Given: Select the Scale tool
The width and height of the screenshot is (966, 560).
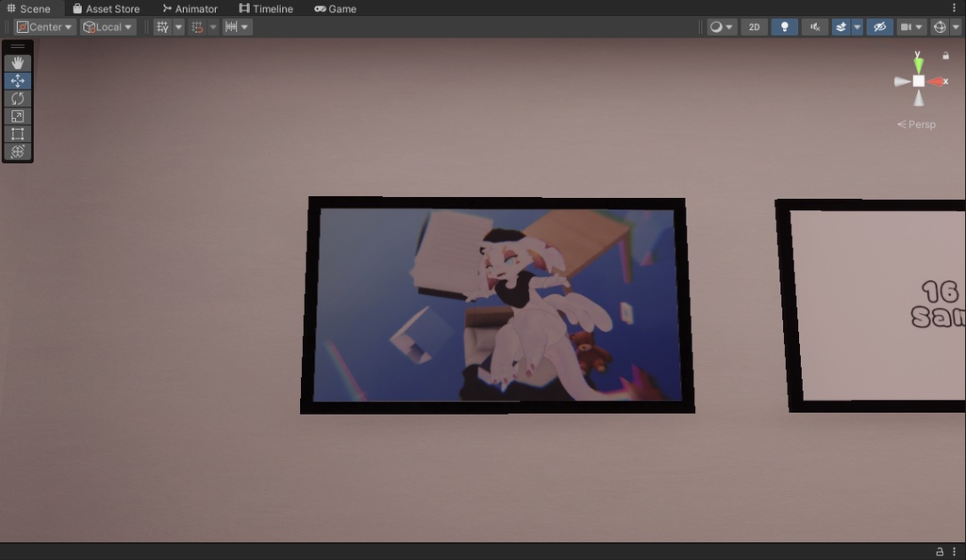Looking at the screenshot, I should 18,116.
